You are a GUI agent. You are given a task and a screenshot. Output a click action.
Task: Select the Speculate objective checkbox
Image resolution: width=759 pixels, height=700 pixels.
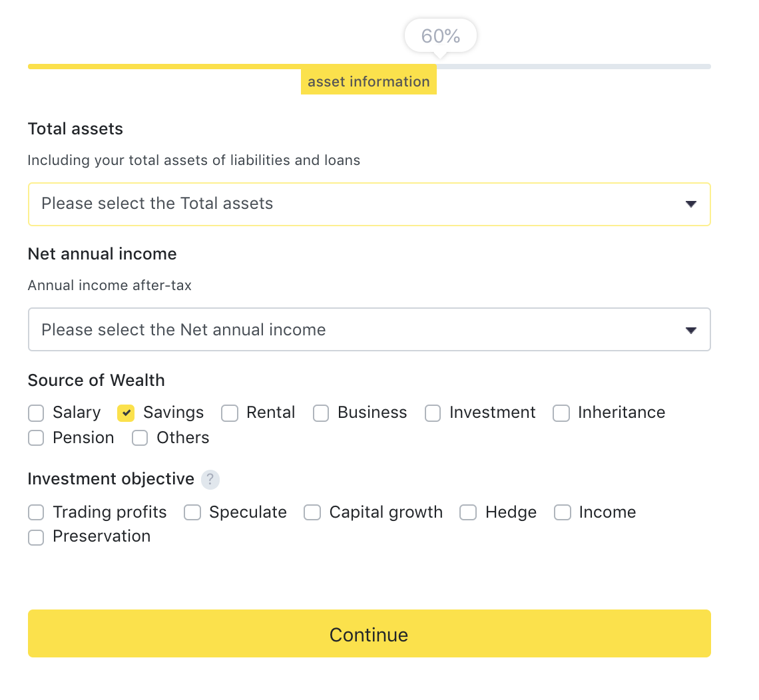coord(192,512)
